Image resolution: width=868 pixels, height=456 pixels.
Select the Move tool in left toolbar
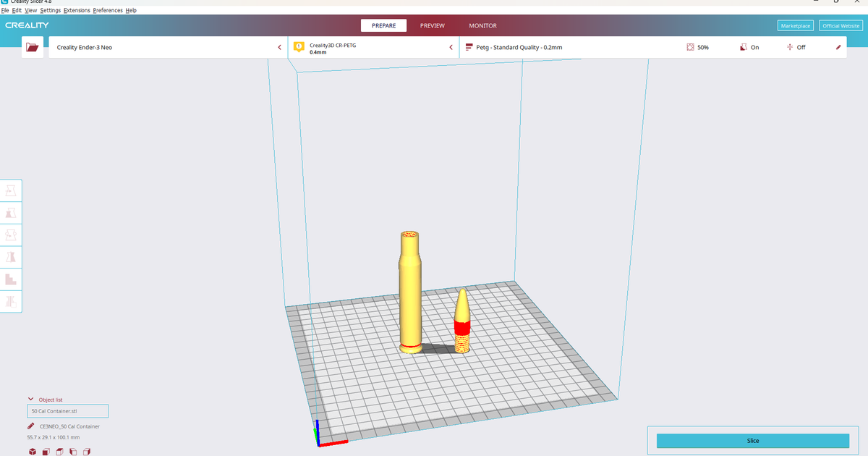pos(11,190)
